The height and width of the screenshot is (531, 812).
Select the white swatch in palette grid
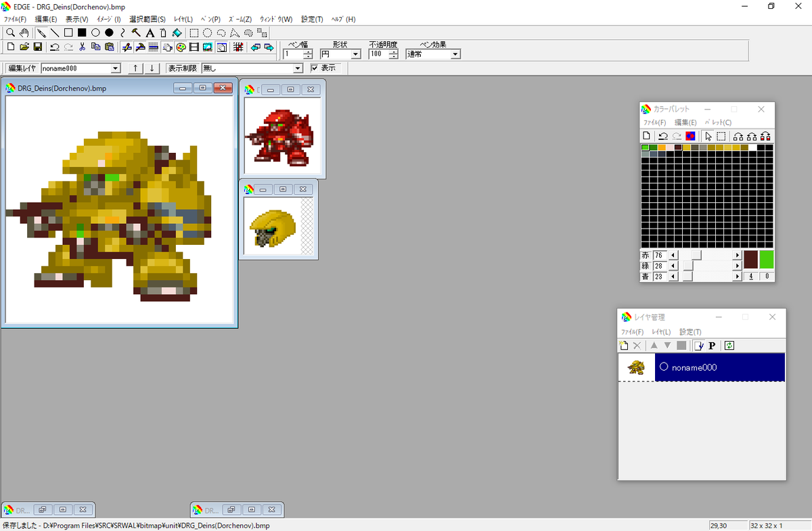(x=752, y=147)
